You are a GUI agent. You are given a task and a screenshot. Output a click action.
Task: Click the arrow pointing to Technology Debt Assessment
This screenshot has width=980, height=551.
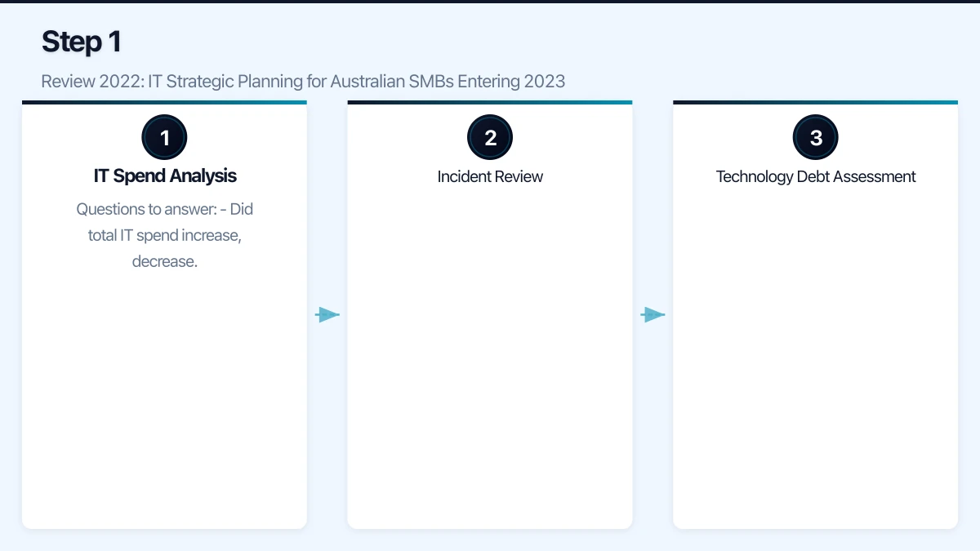click(x=653, y=314)
